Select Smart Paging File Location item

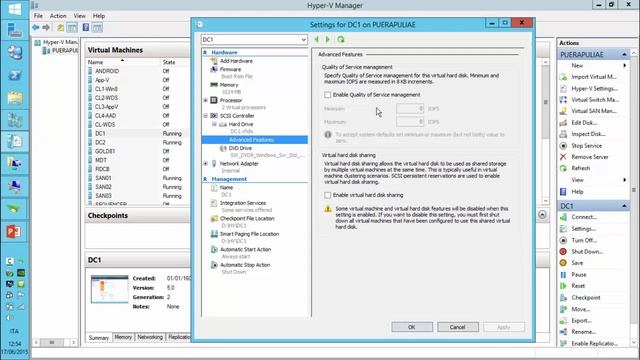click(x=249, y=234)
